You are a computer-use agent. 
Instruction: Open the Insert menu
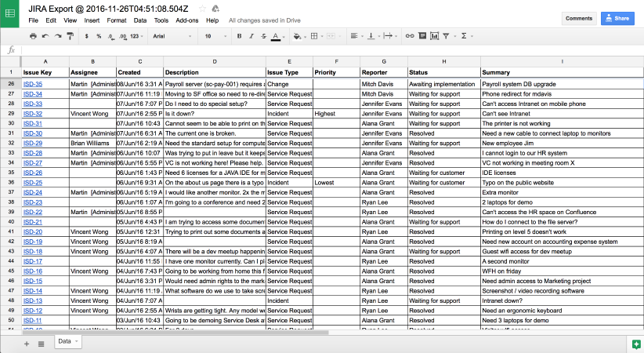click(x=92, y=20)
